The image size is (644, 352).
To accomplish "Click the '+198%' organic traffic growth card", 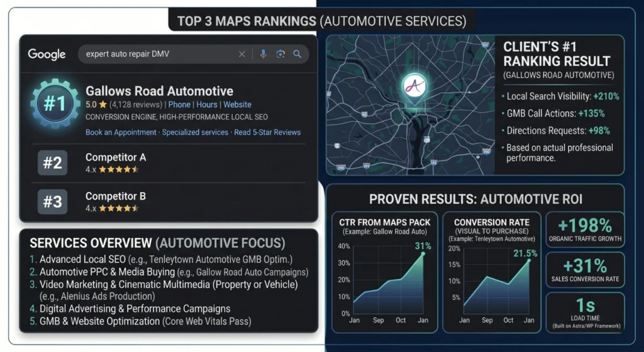I will (585, 229).
